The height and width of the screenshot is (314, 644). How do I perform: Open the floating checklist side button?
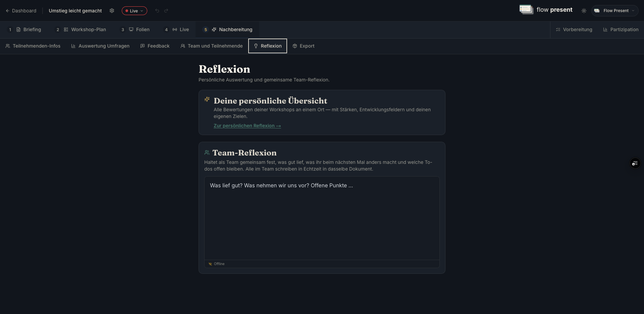point(635,163)
